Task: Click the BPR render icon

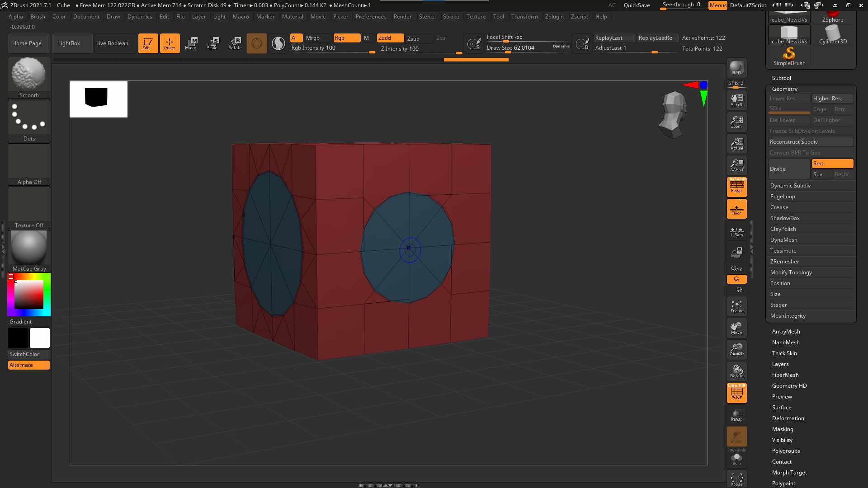Action: point(736,68)
